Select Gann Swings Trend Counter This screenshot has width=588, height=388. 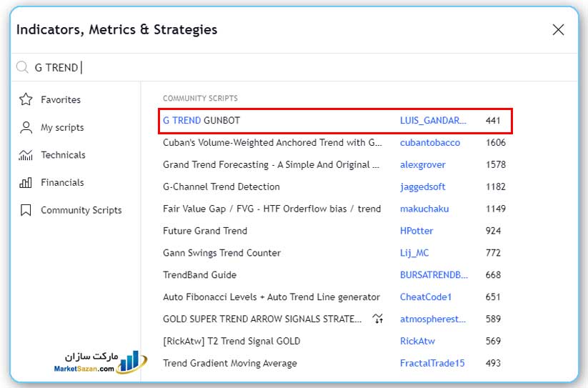pos(221,253)
